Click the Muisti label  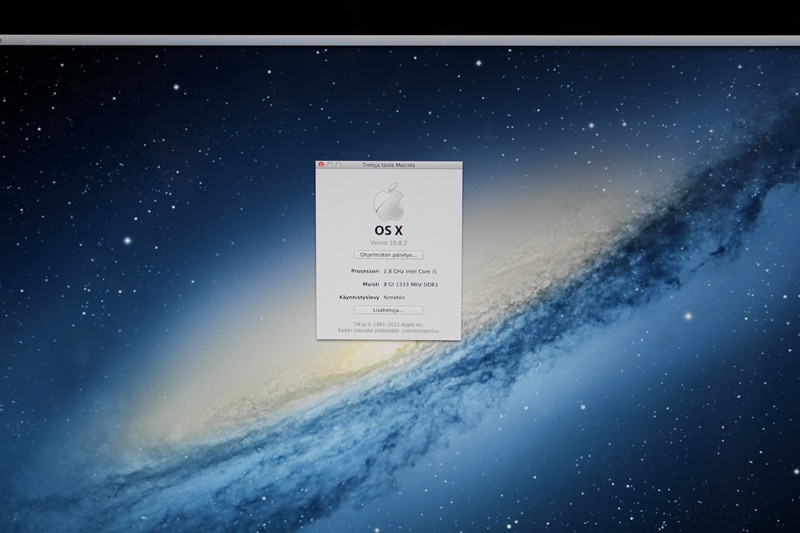coord(371,284)
